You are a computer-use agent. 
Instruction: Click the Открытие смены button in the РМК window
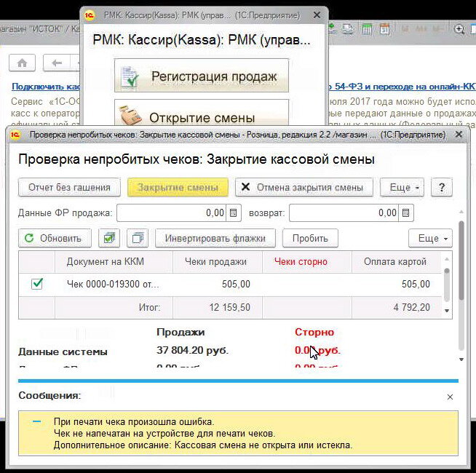(x=202, y=114)
